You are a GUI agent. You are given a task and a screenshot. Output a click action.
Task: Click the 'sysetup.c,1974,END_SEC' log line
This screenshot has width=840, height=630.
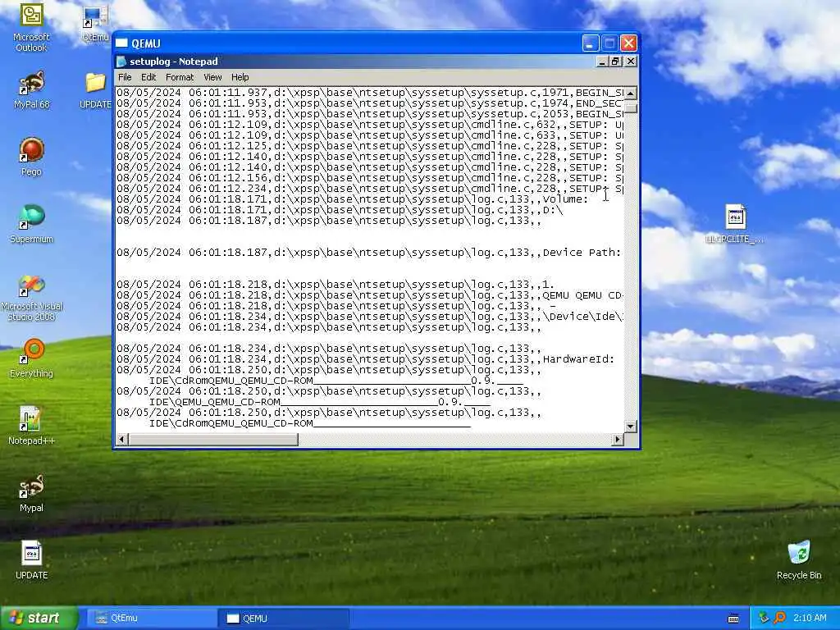tap(370, 103)
